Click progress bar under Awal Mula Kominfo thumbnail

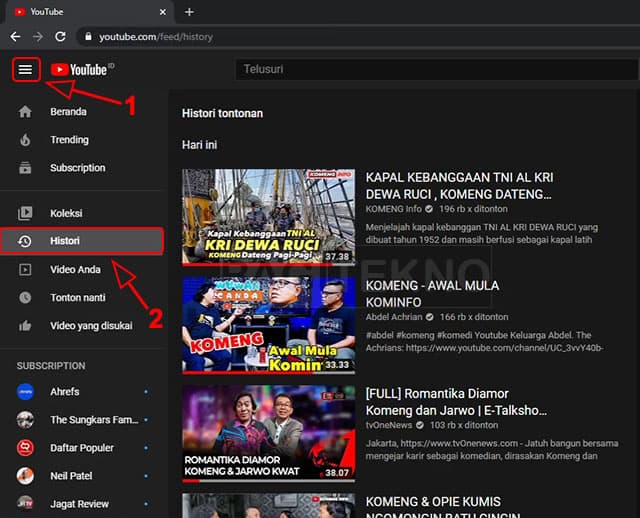point(269,373)
